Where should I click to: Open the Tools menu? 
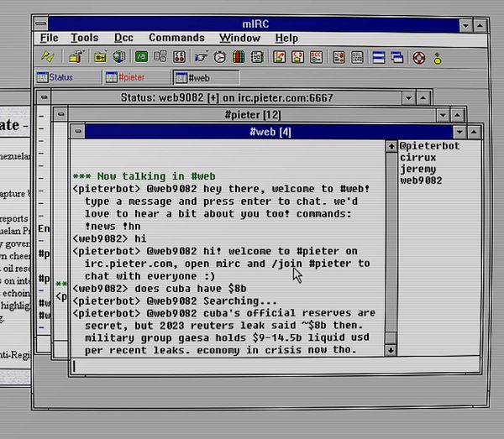[85, 38]
